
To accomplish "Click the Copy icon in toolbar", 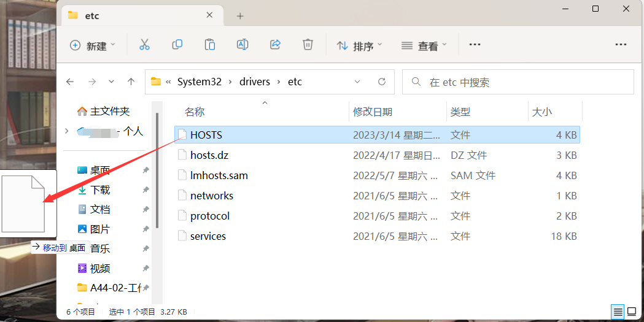I will [177, 45].
